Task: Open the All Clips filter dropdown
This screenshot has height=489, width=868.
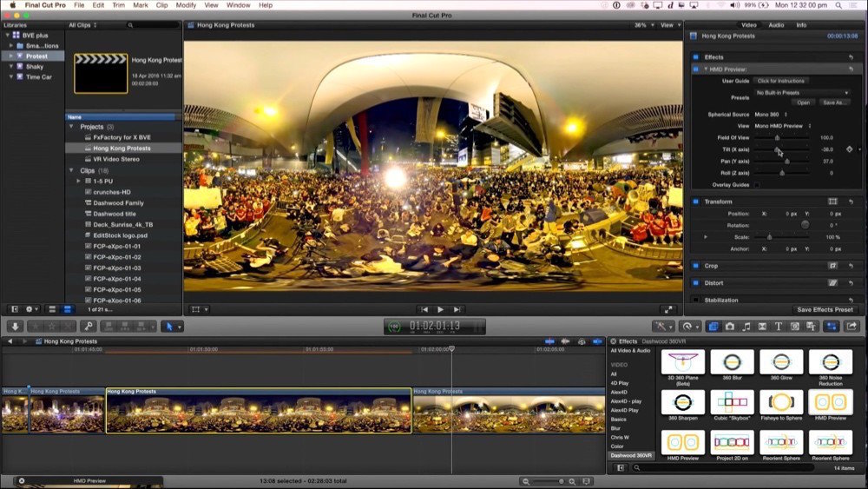Action: click(82, 25)
